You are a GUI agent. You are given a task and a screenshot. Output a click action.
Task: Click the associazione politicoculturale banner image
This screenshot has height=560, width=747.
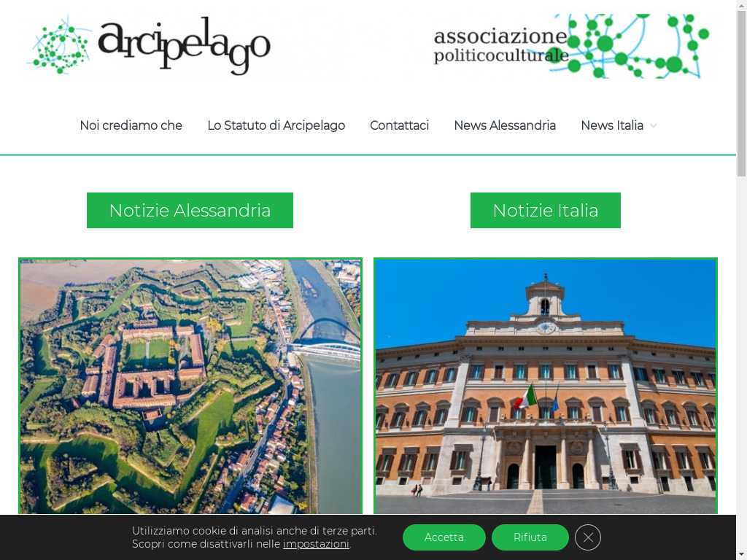[x=571, y=46]
